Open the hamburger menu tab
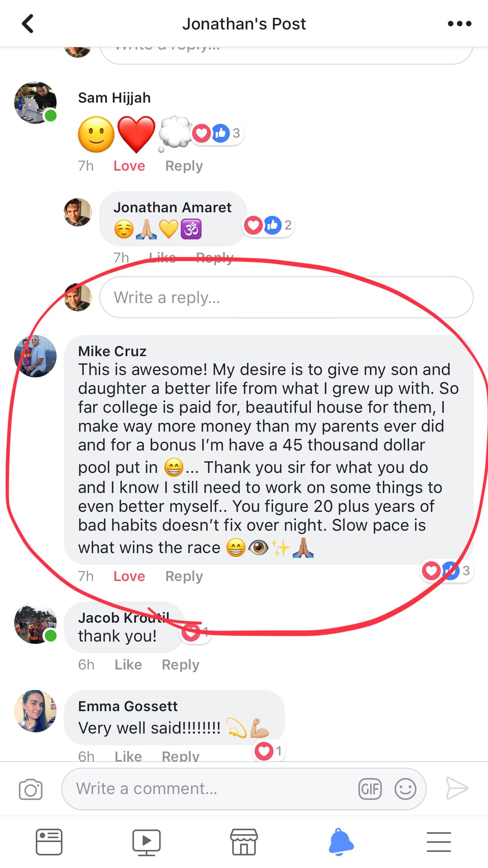This screenshot has height=868, width=488. point(438,842)
